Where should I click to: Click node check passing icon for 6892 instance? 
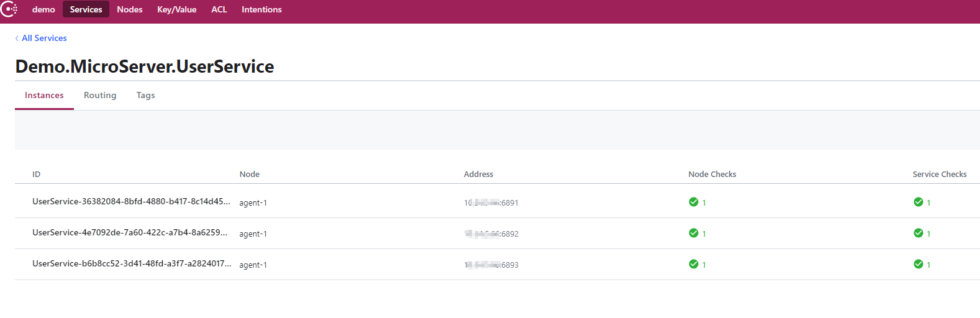pos(694,233)
